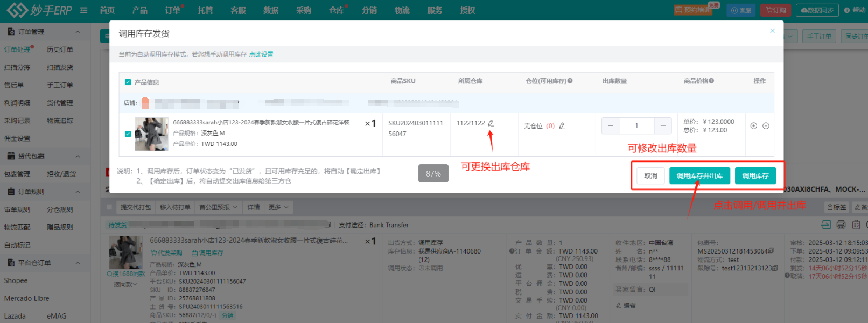Click the 调用库存并出库 button
This screenshot has height=323, width=868.
(x=699, y=176)
